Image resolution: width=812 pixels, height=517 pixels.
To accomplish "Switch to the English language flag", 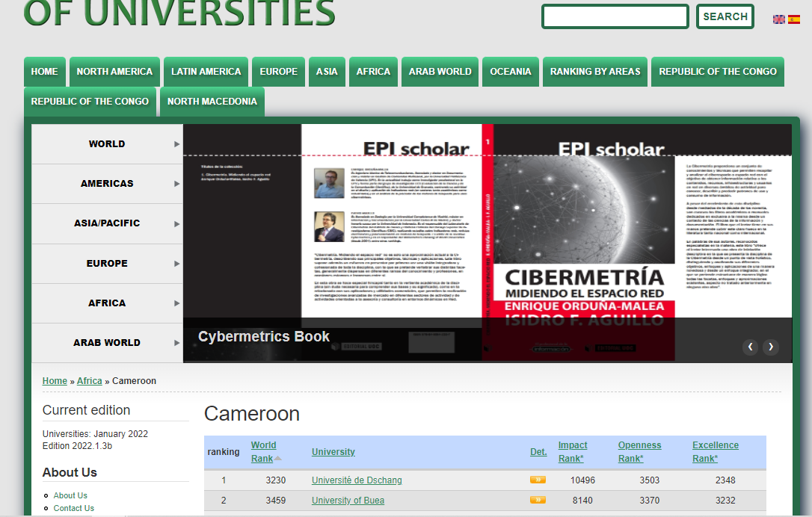I will pyautogui.click(x=779, y=19).
